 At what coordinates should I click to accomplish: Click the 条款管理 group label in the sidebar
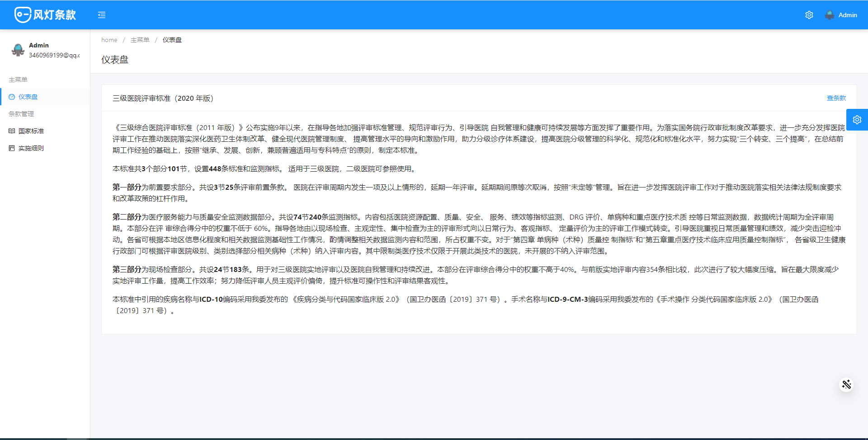pyautogui.click(x=21, y=114)
